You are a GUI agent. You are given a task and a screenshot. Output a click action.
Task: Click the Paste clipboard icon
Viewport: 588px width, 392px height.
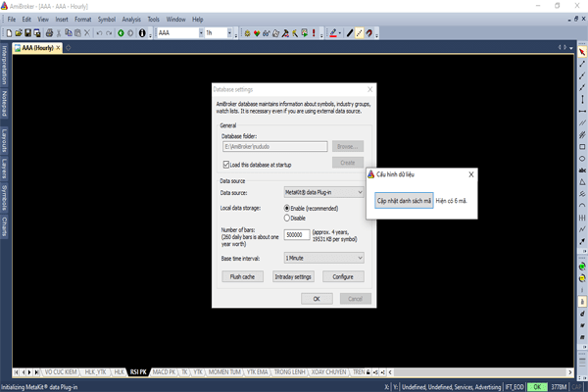(x=77, y=33)
